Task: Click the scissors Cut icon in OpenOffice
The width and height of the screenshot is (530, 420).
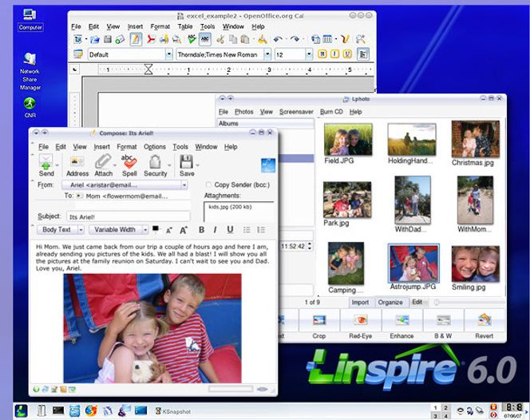Action: (x=220, y=40)
